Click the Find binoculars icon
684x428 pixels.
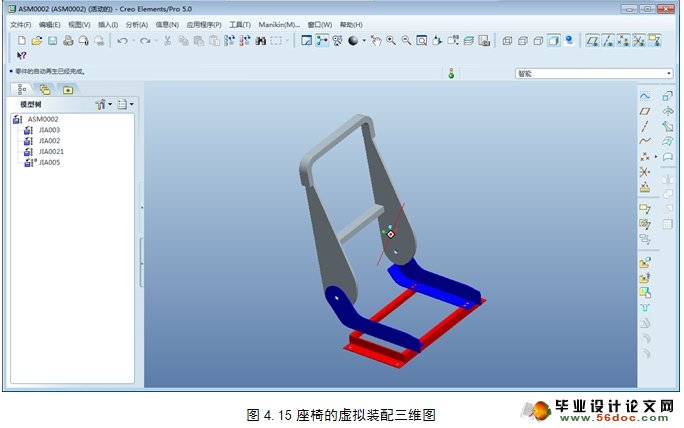tap(261, 41)
